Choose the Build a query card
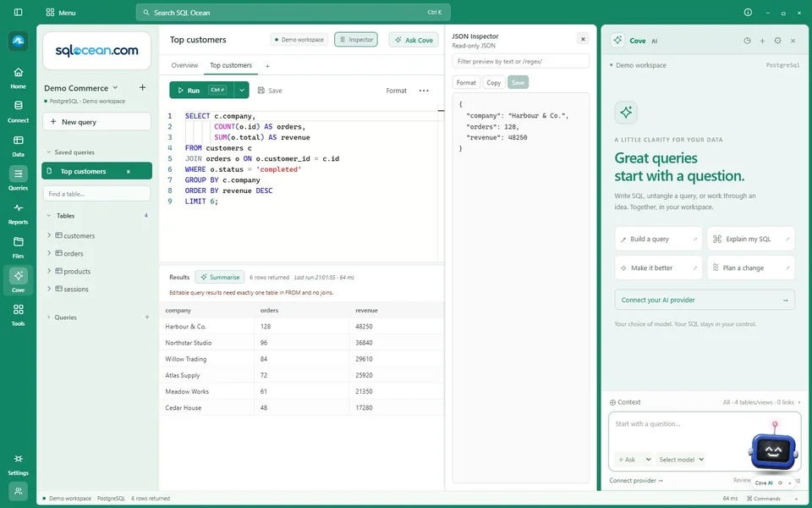The width and height of the screenshot is (812, 508). tap(658, 239)
